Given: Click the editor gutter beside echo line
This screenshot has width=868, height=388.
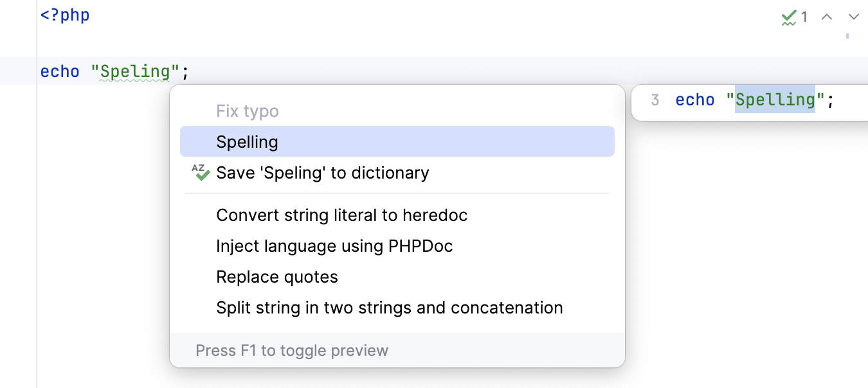Looking at the screenshot, I should [x=19, y=71].
